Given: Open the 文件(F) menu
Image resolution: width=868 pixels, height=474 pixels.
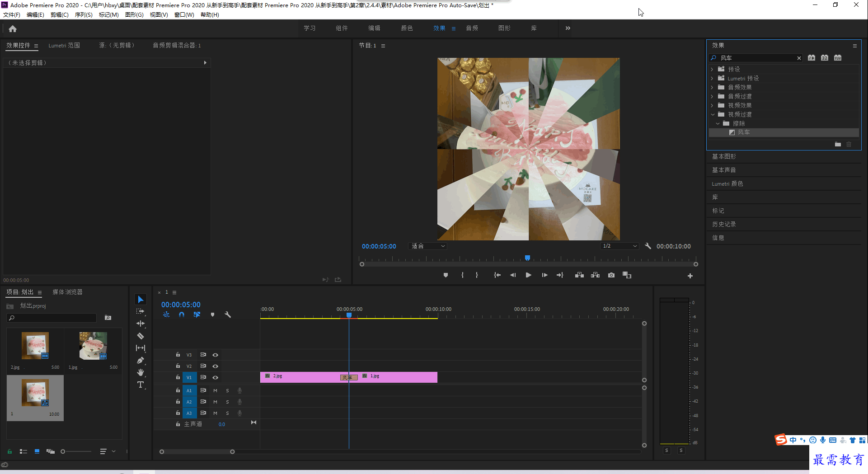Looking at the screenshot, I should (12, 14).
